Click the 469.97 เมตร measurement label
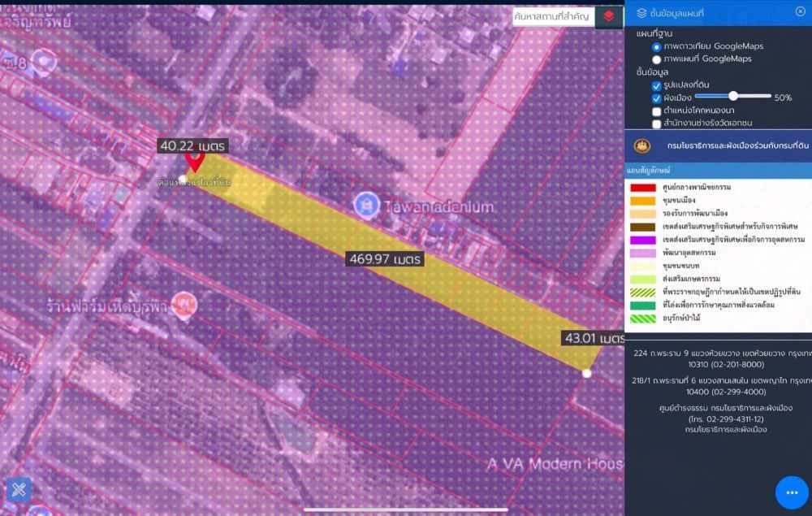This screenshot has height=516, width=812. [x=384, y=259]
